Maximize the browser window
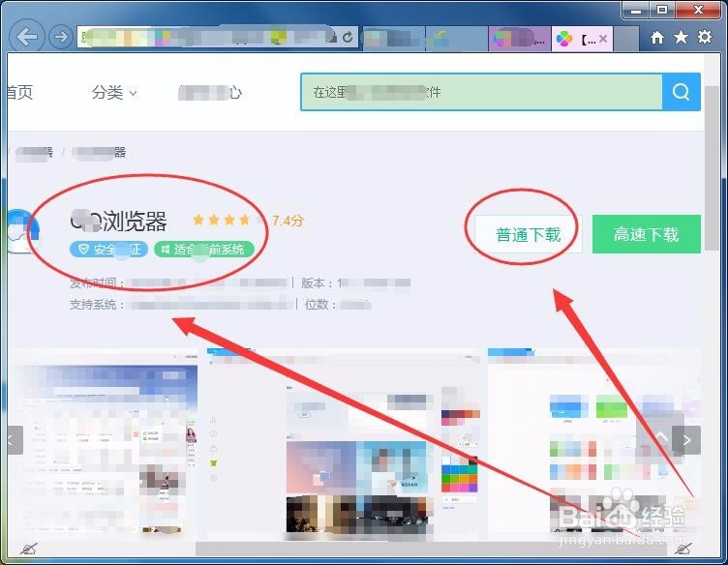Viewport: 728px width, 565px height. (662, 11)
